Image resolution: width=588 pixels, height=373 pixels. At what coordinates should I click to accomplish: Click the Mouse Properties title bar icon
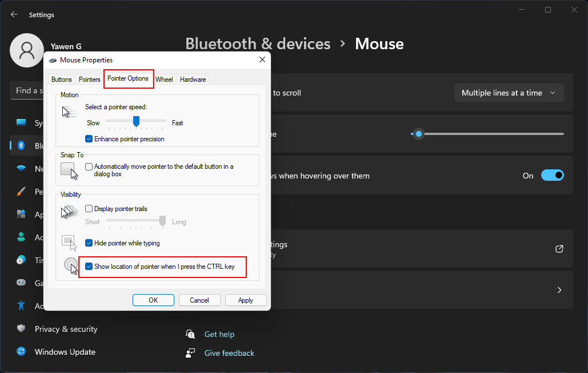pyautogui.click(x=53, y=60)
